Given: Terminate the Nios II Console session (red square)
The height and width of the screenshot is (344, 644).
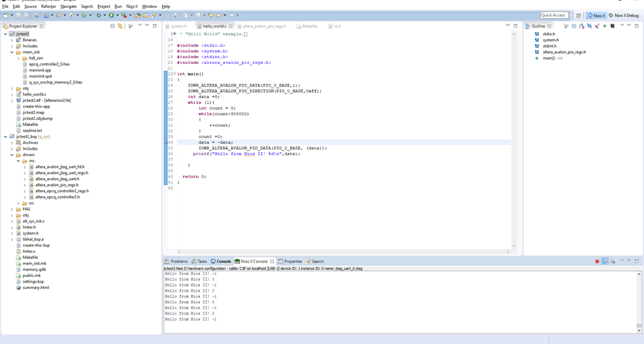Looking at the screenshot, I should tap(597, 261).
